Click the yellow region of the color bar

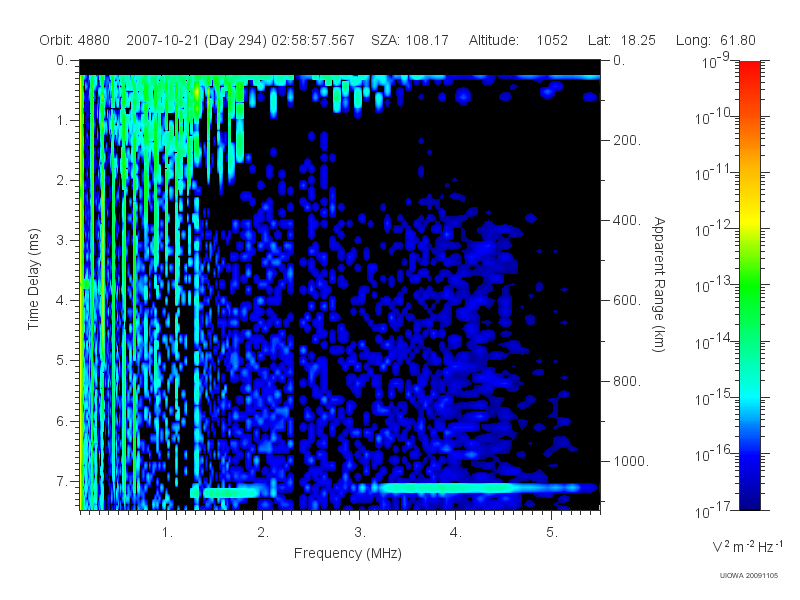pyautogui.click(x=749, y=219)
